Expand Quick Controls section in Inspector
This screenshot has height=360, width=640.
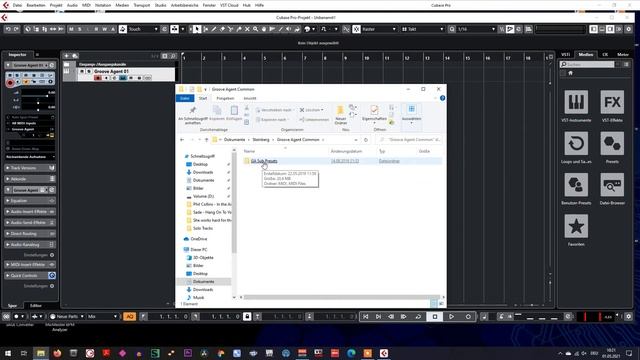pyautogui.click(x=30, y=276)
